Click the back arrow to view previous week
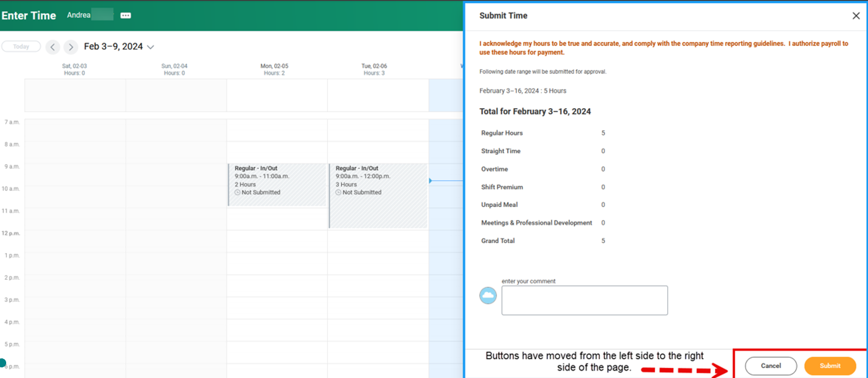The height and width of the screenshot is (378, 868). tap(53, 47)
